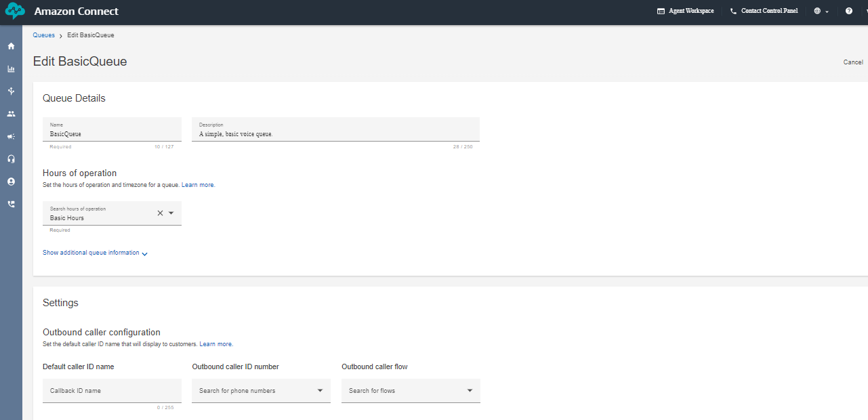Open the phone channels sidebar icon
This screenshot has width=868, height=420.
[11, 204]
